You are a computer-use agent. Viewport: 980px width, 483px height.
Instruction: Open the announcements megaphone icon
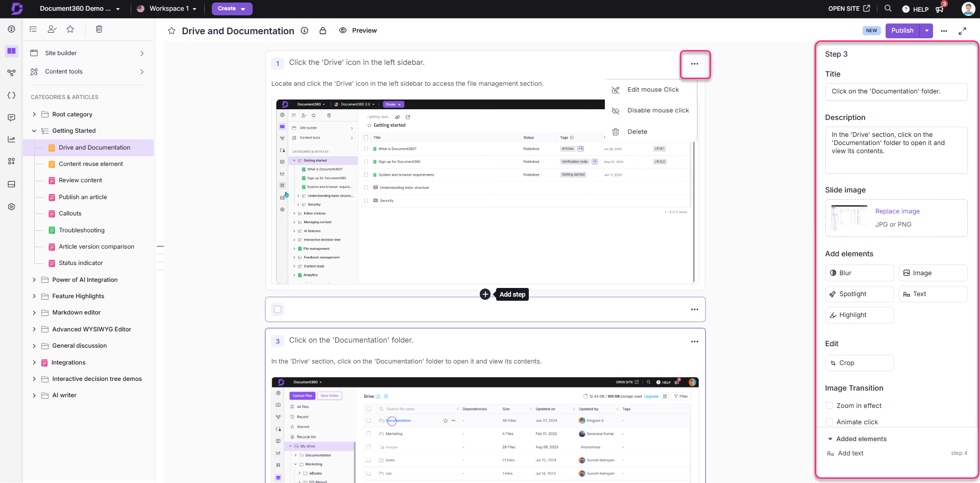click(x=940, y=9)
